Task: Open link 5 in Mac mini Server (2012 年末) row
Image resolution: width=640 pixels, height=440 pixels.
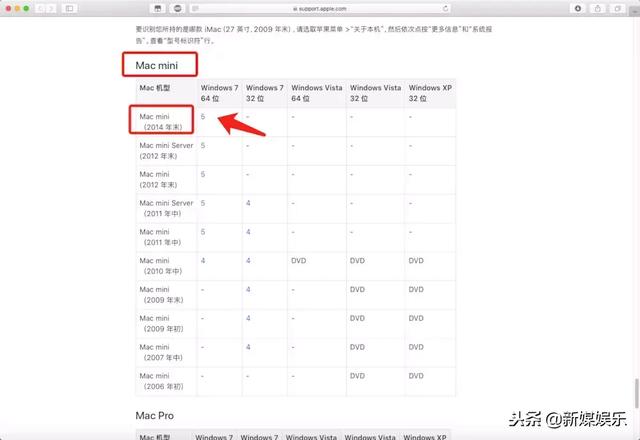Action: click(x=203, y=145)
